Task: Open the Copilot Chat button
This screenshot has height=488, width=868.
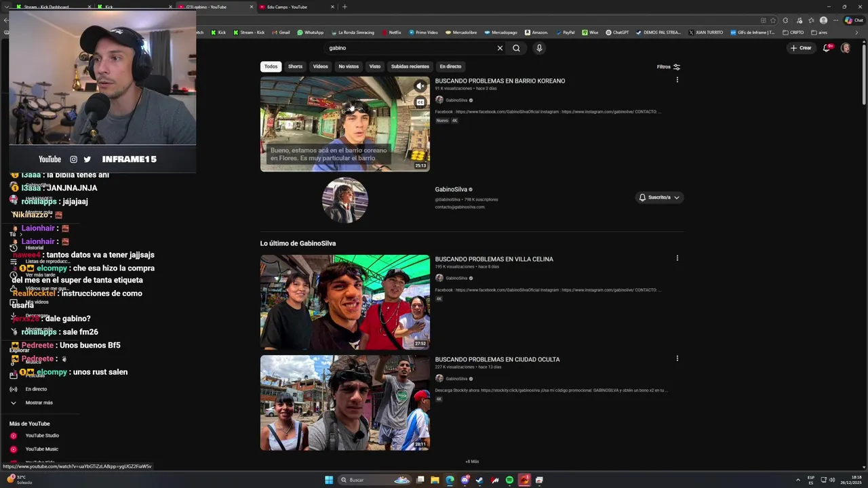Action: (x=854, y=20)
